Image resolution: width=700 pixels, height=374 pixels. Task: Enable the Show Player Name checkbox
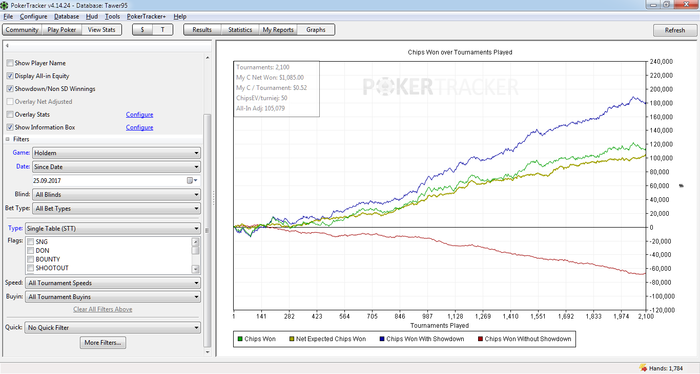click(x=10, y=63)
